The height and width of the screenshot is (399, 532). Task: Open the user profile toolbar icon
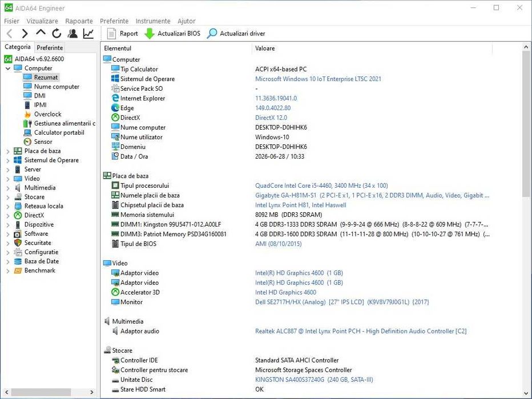[72, 34]
